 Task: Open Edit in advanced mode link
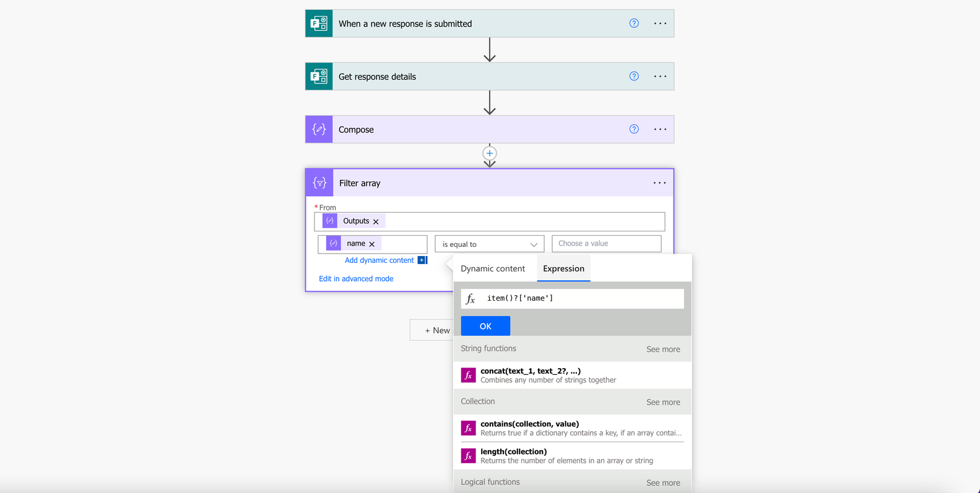pos(356,279)
